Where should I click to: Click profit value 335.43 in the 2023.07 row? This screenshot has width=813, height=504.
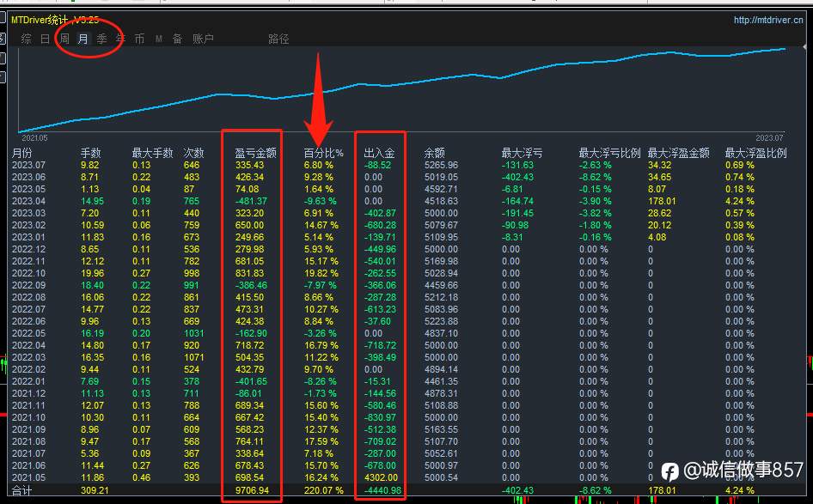[x=249, y=165]
